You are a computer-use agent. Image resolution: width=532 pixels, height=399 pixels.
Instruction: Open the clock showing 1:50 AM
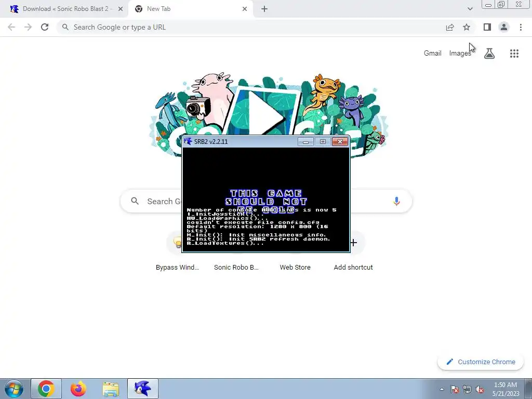click(506, 389)
